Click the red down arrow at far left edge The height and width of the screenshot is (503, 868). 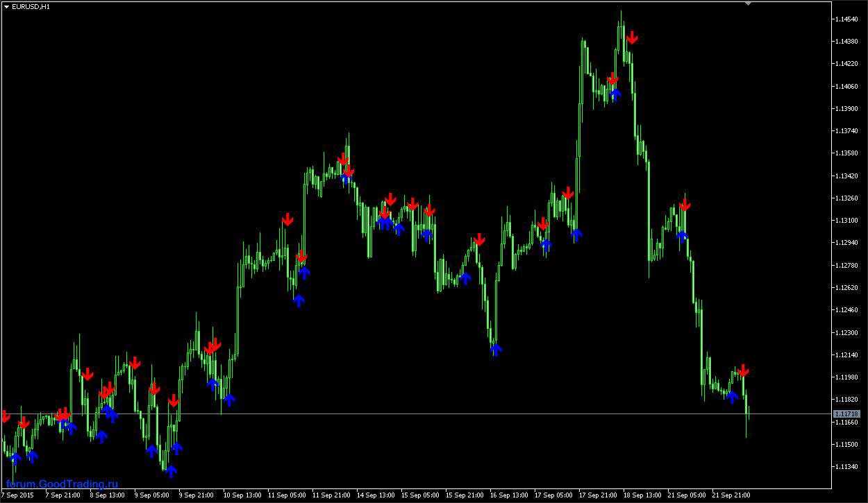click(x=6, y=416)
